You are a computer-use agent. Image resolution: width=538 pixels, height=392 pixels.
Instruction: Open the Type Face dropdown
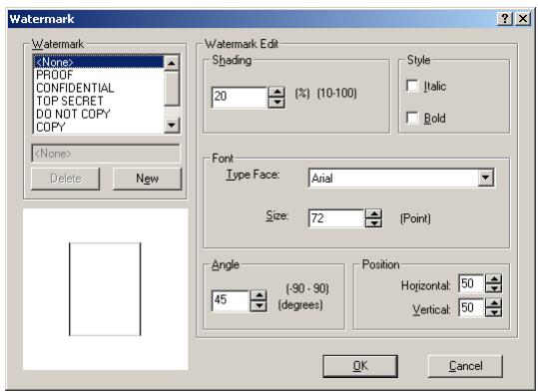[x=485, y=178]
